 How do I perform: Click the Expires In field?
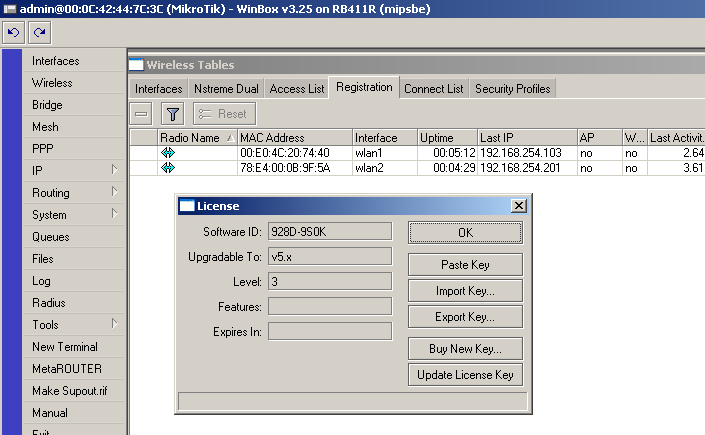point(330,332)
